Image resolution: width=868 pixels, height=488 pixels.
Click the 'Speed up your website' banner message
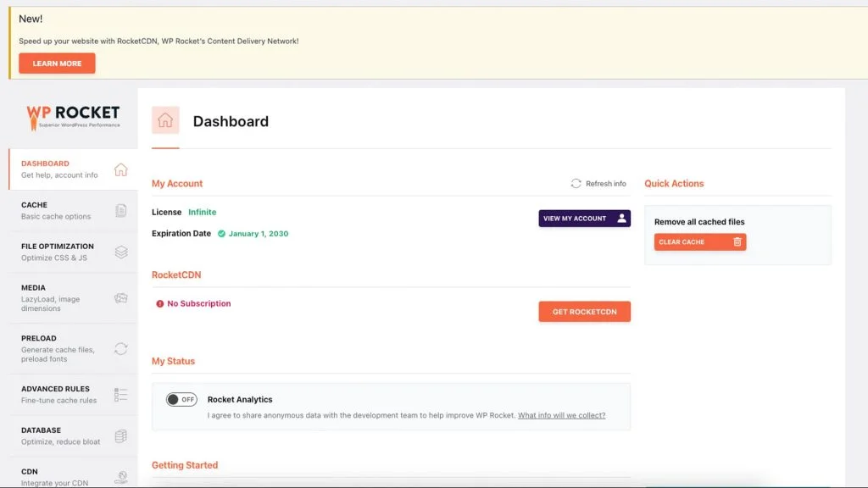(x=159, y=41)
